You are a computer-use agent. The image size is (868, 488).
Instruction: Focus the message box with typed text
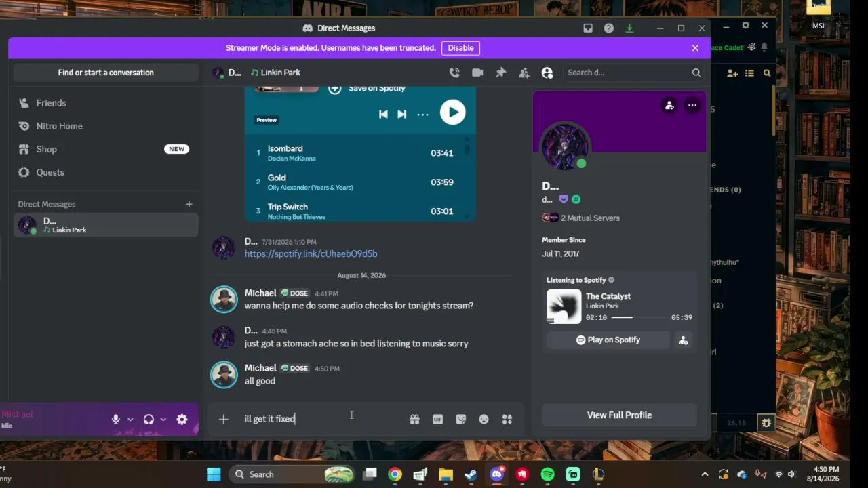322,419
